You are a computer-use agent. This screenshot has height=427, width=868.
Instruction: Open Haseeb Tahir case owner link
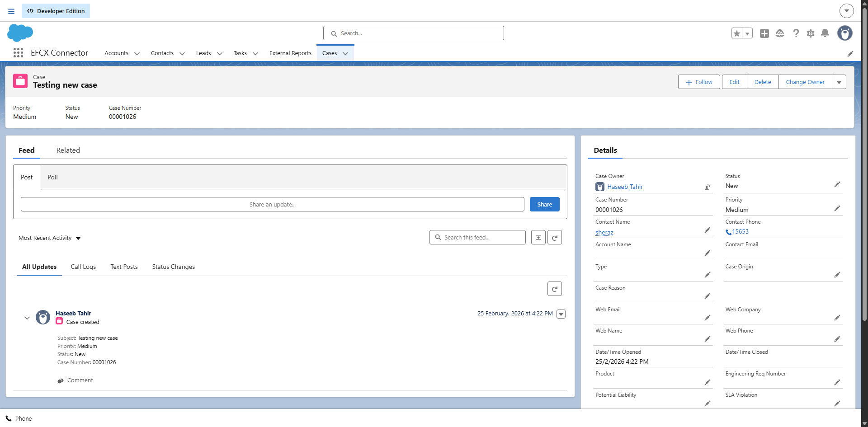[x=625, y=187]
